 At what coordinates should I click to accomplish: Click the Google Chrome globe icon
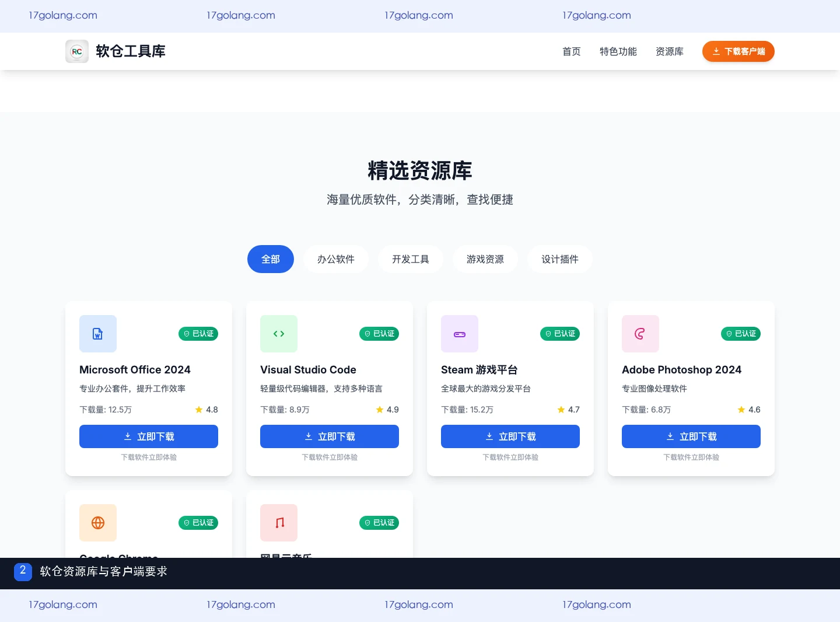pyautogui.click(x=98, y=523)
